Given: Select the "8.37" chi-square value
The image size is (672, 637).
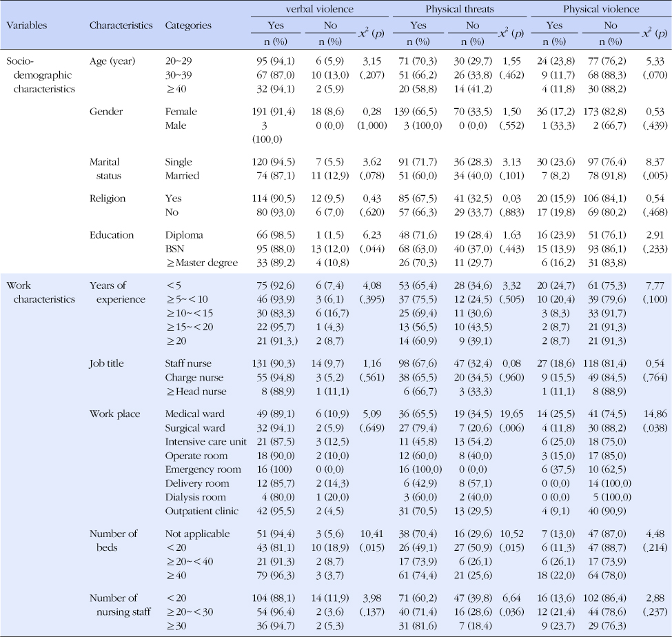Looking at the screenshot, I should 655,162.
